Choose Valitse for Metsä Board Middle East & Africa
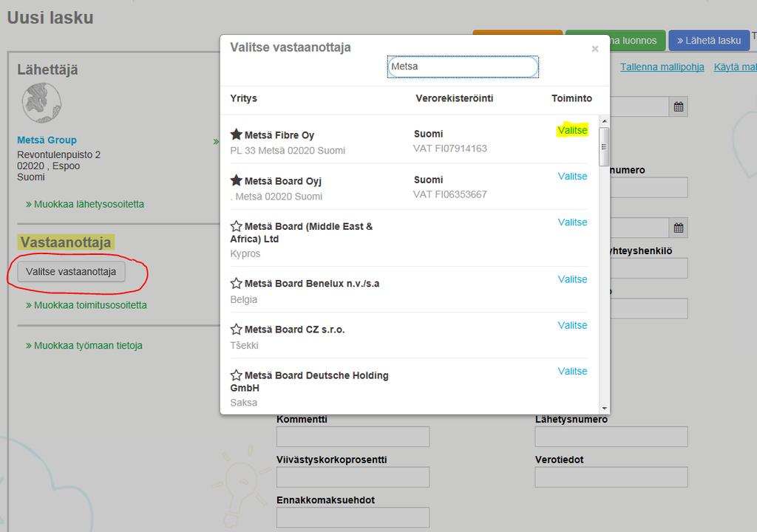Screen dimensions: 757x532 coord(572,222)
